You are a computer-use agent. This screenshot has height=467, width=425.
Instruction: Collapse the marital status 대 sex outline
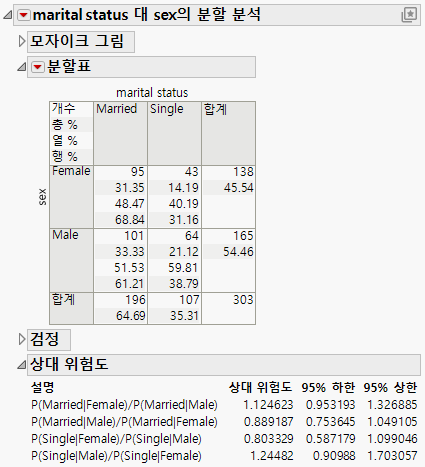tap(8, 15)
